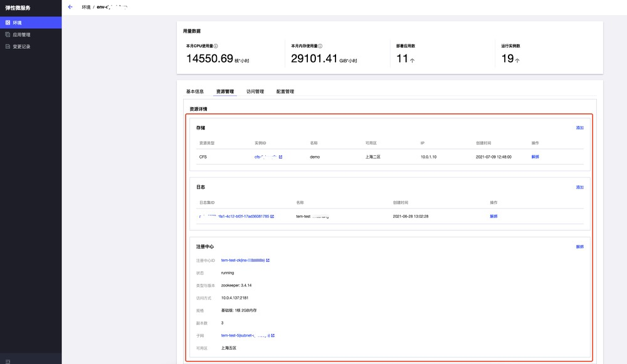
Task: Click the back arrow beside 环境 breadcrumb
Action: tap(70, 7)
